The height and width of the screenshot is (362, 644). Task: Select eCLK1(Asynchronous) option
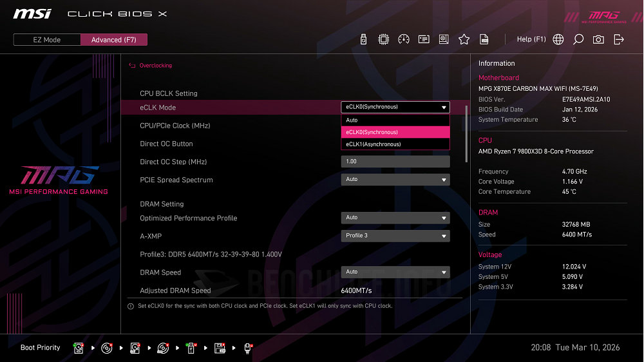[x=395, y=144]
